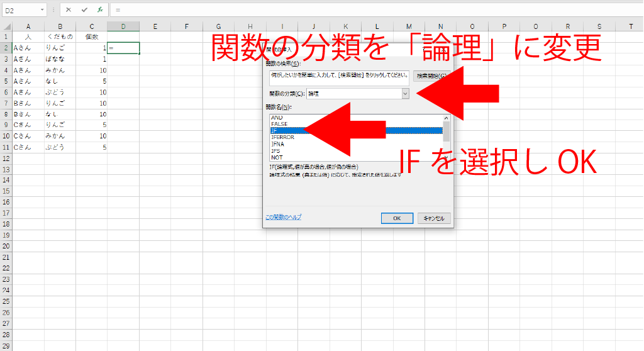Image resolution: width=644 pixels, height=351 pixels.
Task: Click the キャンセル button
Action: click(433, 218)
